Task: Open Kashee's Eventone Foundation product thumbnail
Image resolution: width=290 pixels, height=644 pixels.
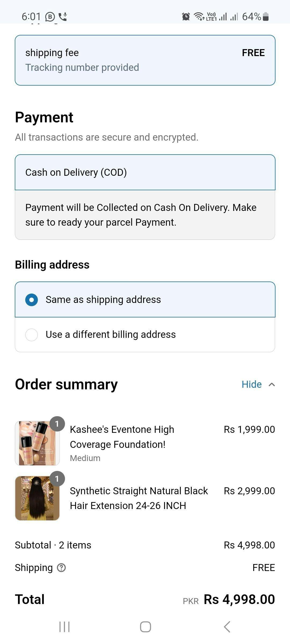Action: coord(37,443)
